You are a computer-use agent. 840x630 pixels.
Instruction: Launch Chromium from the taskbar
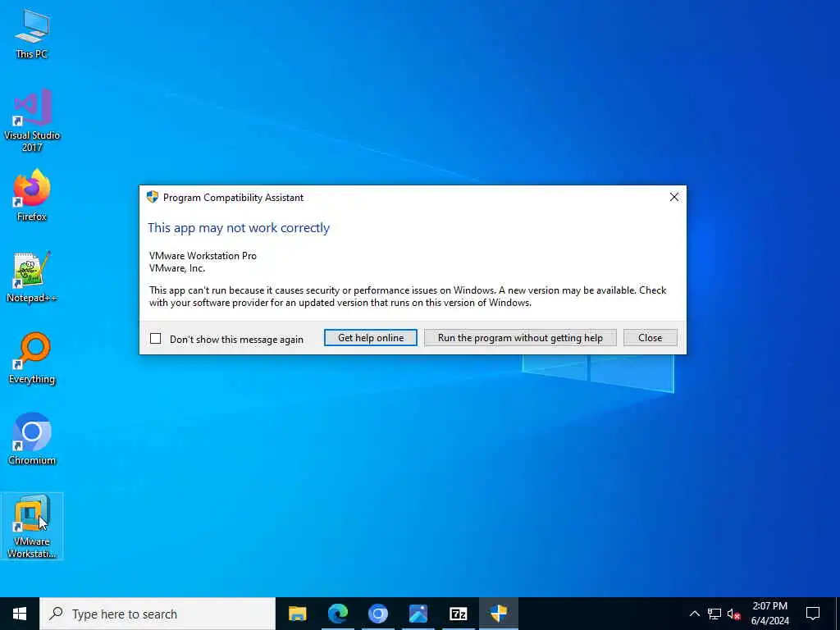377,614
